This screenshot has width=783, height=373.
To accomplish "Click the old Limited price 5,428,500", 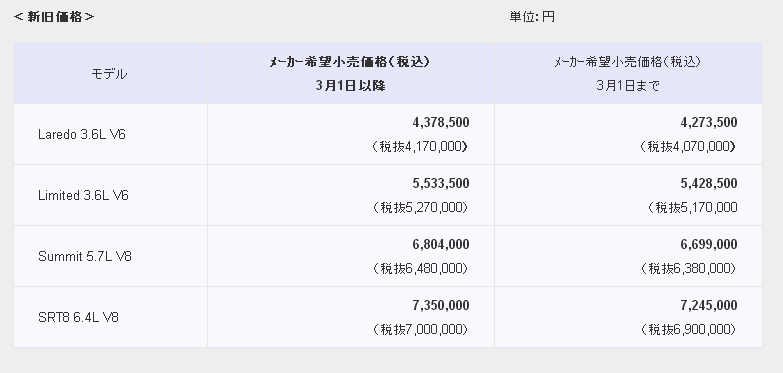I will pyautogui.click(x=709, y=183).
